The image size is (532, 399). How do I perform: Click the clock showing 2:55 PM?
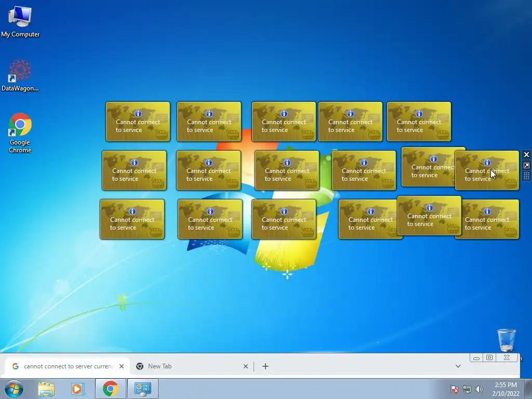[x=506, y=389]
